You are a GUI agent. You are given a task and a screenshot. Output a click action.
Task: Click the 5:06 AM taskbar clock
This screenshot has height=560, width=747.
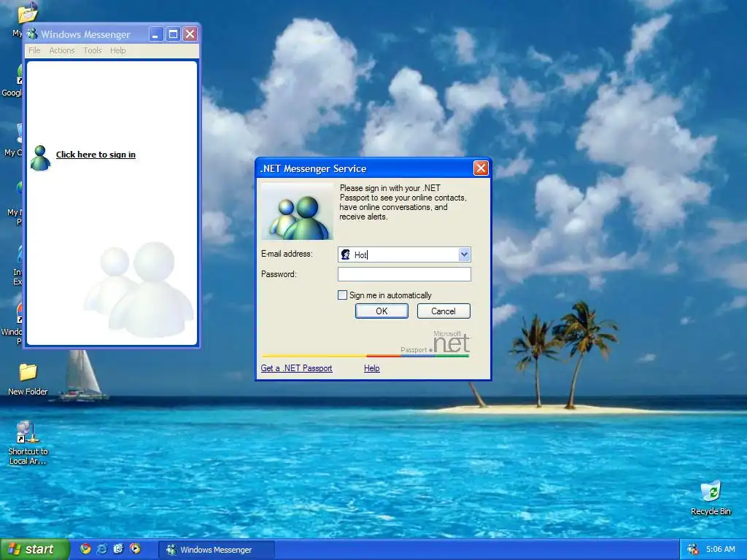720,550
